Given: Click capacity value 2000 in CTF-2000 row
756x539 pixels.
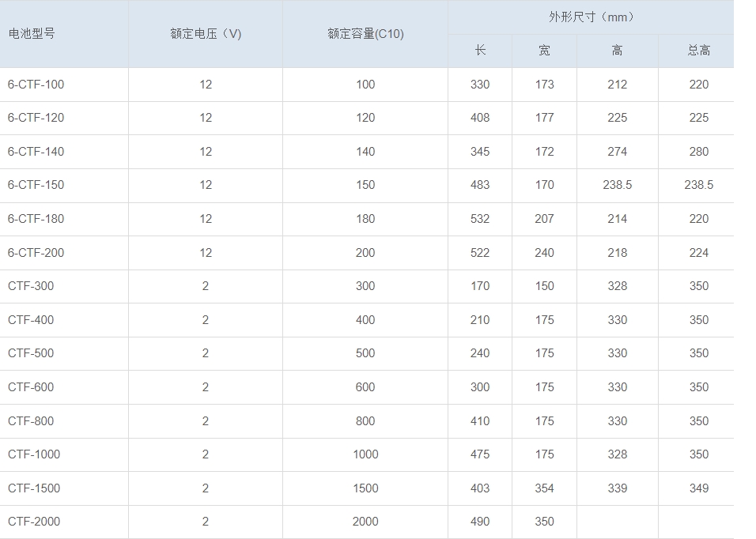Looking at the screenshot, I should point(365,522).
